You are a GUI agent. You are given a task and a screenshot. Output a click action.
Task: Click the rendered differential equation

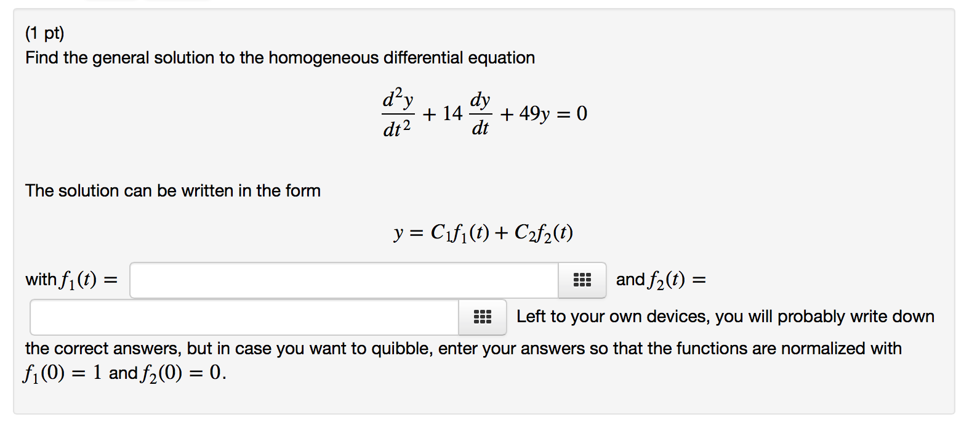pyautogui.click(x=484, y=112)
